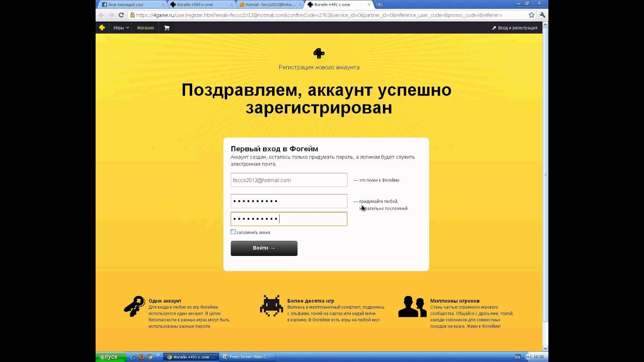Open Chrome wrench settings menu

(x=542, y=15)
